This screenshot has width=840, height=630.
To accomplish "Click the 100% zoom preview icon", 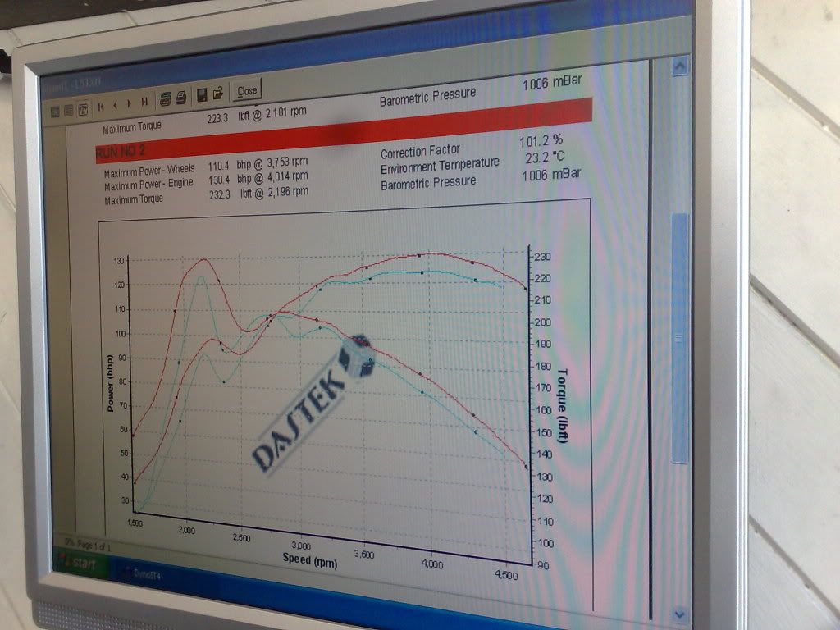I will tap(69, 111).
